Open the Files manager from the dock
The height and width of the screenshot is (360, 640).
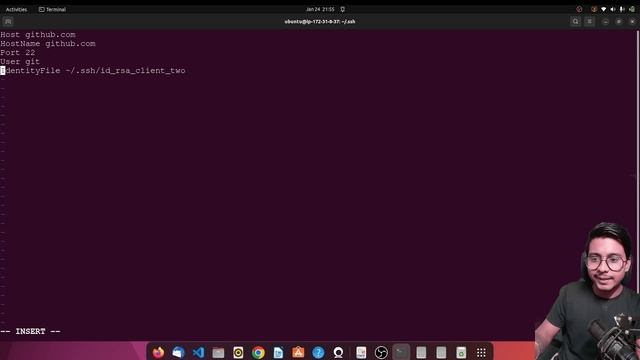218,352
